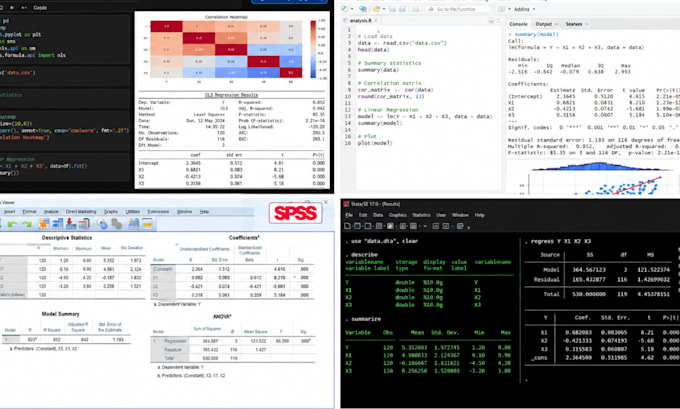Open the Stata toolbar overflow arrow
Image resolution: width=680 pixels, height=409 pixels.
468,227
